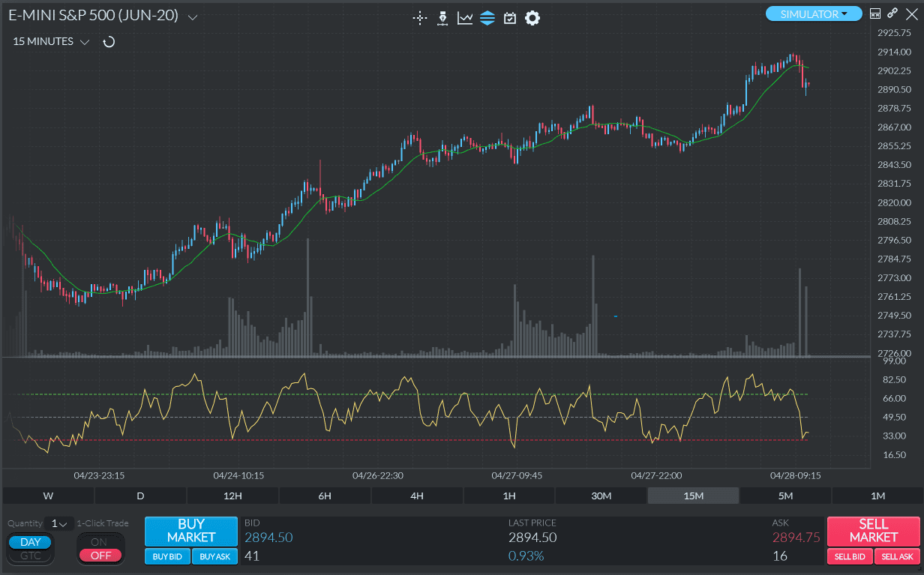The height and width of the screenshot is (575, 924).
Task: Select the crosshair cursor tool
Action: [x=419, y=18]
